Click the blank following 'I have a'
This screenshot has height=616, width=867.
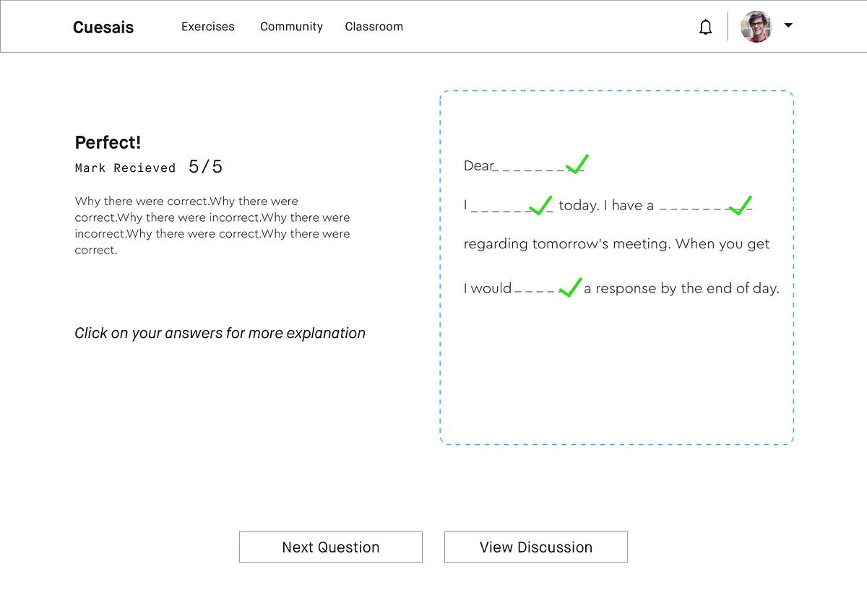tap(692, 209)
